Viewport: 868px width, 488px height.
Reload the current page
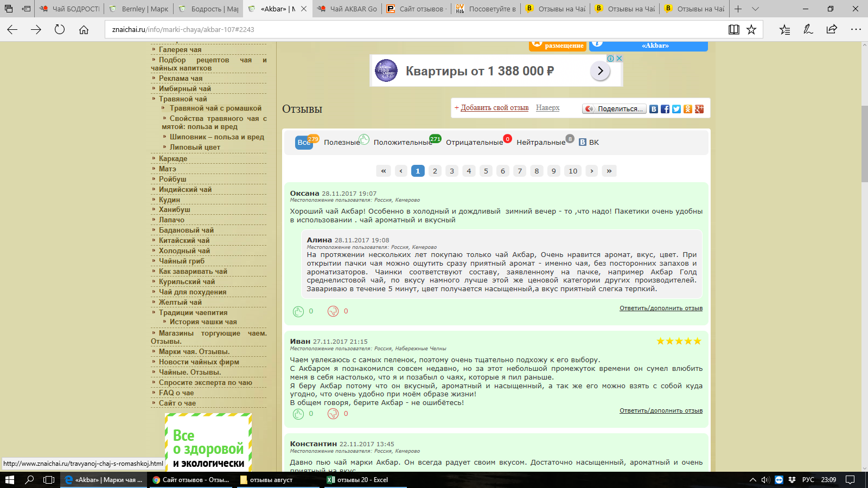tap(60, 30)
